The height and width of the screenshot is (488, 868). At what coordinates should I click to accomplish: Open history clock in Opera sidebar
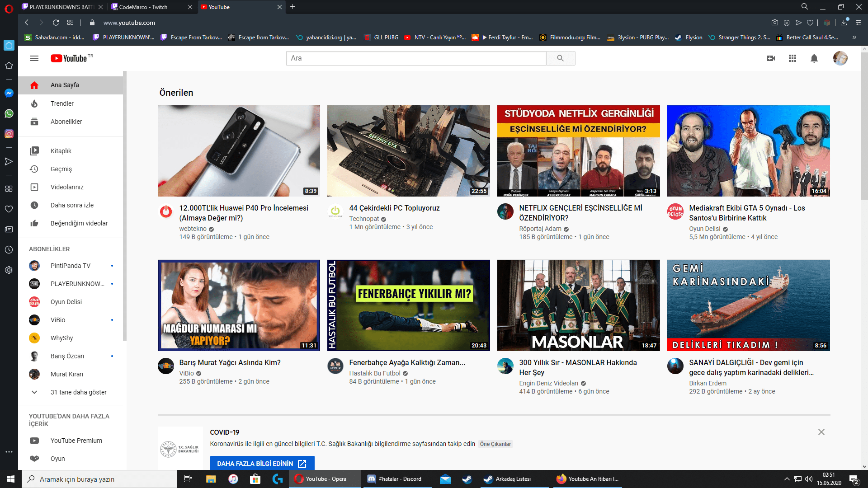click(x=9, y=250)
